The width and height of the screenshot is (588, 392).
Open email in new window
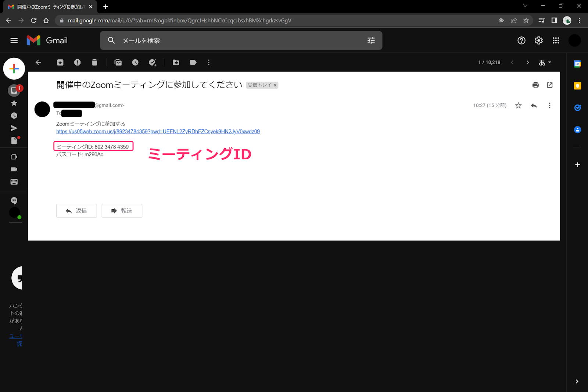click(x=550, y=85)
